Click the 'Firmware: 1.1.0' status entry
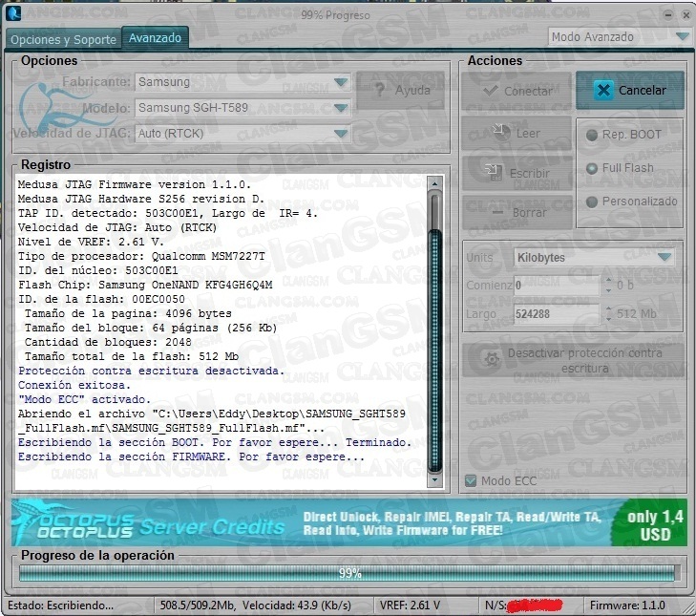The height and width of the screenshot is (616, 696). coord(627,605)
